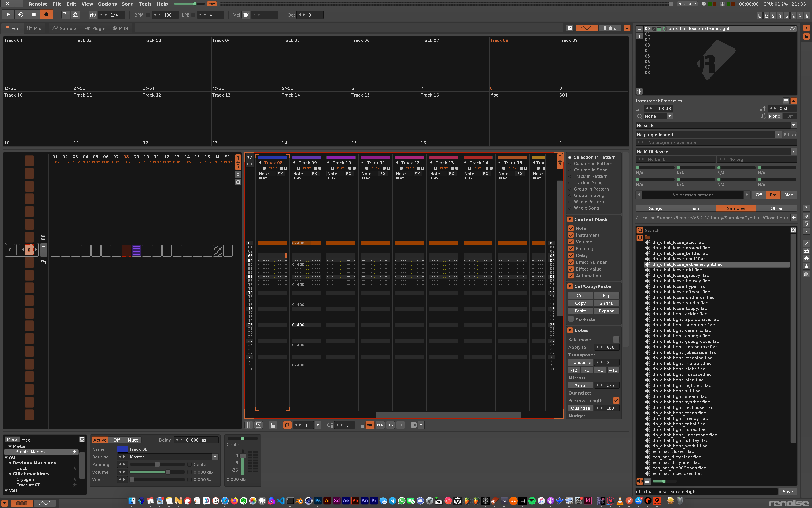Toggle record edit mode button
812x508 pixels.
(x=46, y=14)
